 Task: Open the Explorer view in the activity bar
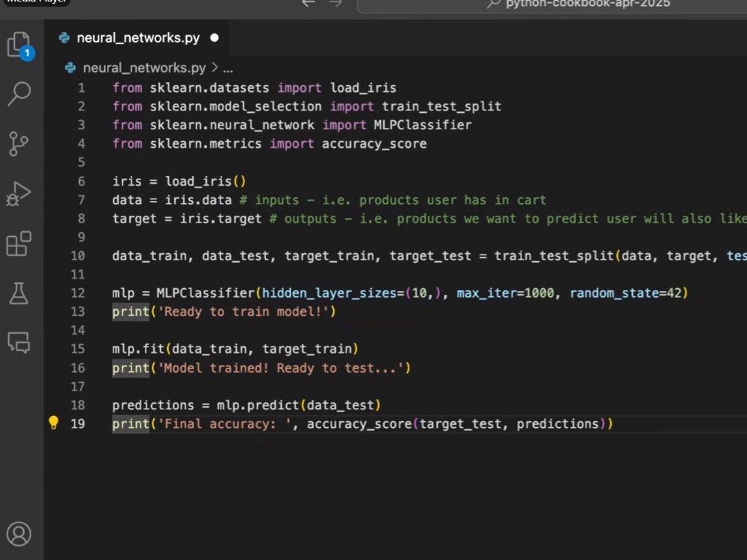(x=19, y=46)
